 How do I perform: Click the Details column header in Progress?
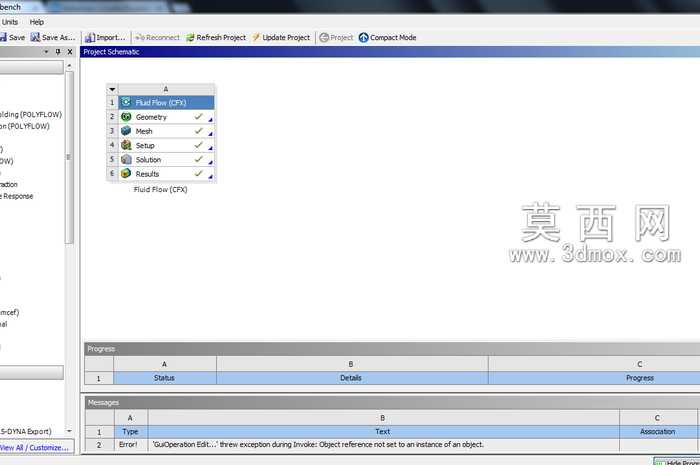point(352,378)
